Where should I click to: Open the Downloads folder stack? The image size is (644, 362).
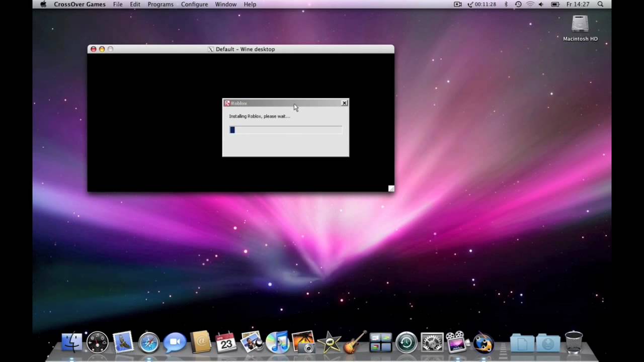tap(548, 343)
